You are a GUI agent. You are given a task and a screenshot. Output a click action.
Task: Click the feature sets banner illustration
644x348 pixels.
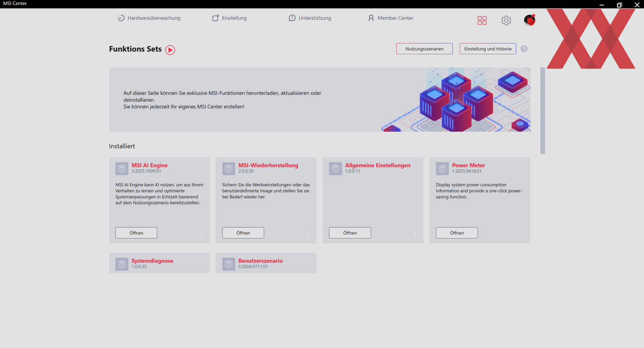click(456, 99)
